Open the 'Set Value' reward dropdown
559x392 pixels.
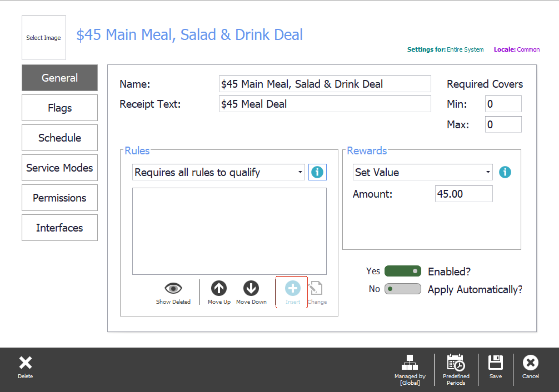423,172
